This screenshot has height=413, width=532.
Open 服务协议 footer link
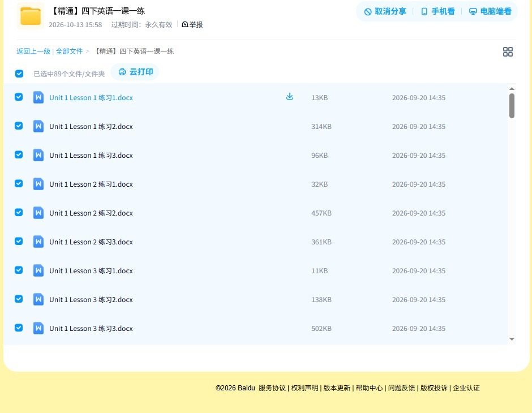(272, 388)
